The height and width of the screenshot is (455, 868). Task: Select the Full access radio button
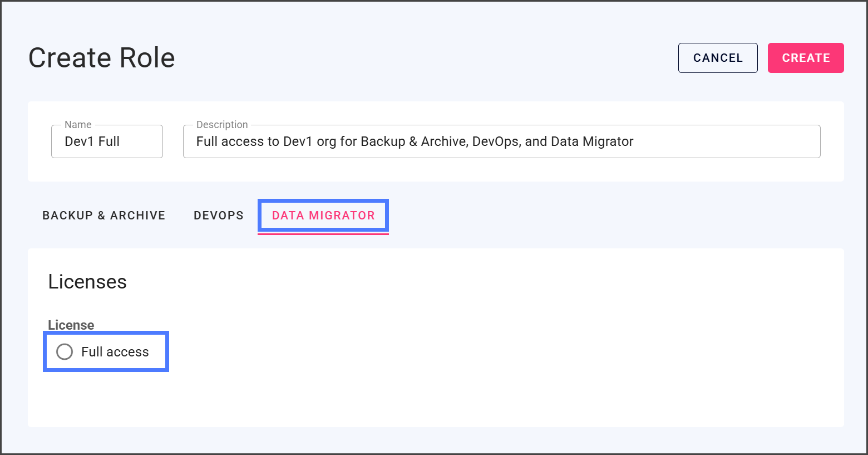point(65,352)
